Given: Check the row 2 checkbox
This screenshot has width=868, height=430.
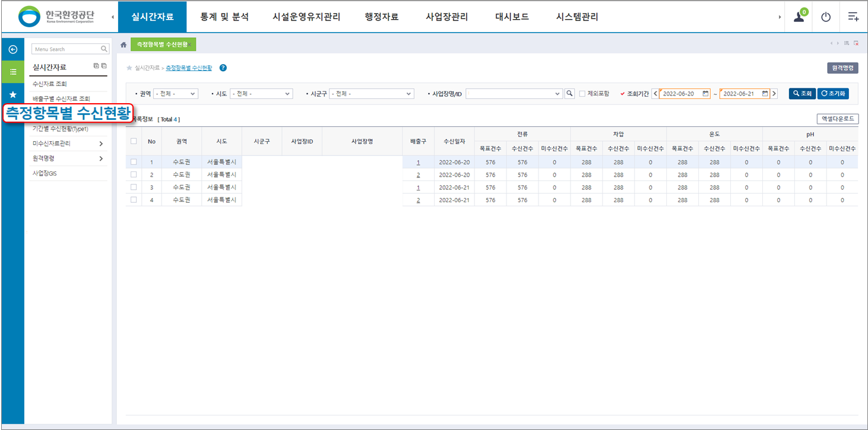Looking at the screenshot, I should [134, 174].
